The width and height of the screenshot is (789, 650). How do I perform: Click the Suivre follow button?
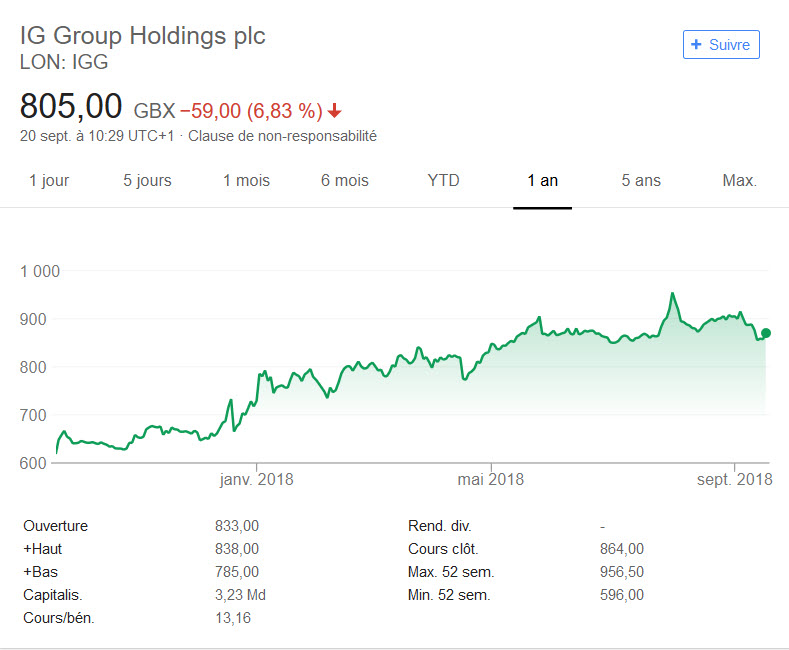coord(721,45)
